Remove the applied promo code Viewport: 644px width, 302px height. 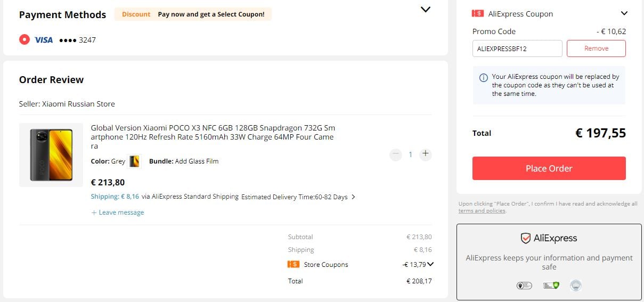(596, 48)
